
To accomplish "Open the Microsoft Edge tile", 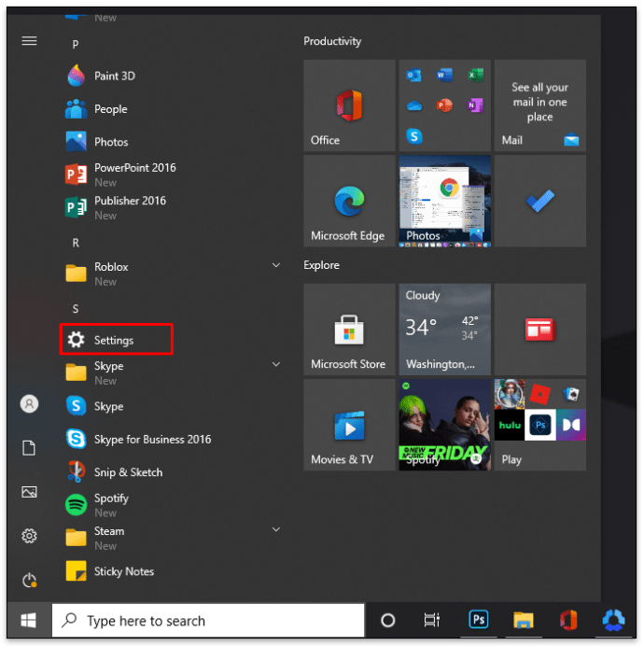I will pyautogui.click(x=349, y=201).
